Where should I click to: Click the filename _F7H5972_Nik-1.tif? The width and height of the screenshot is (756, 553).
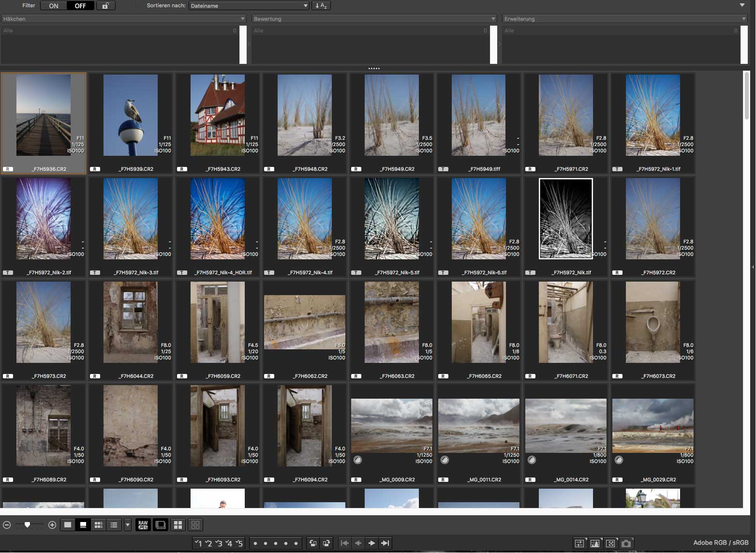point(659,169)
